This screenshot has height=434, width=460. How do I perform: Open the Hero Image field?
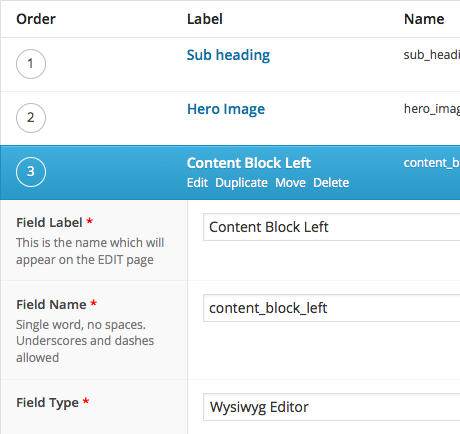226,109
